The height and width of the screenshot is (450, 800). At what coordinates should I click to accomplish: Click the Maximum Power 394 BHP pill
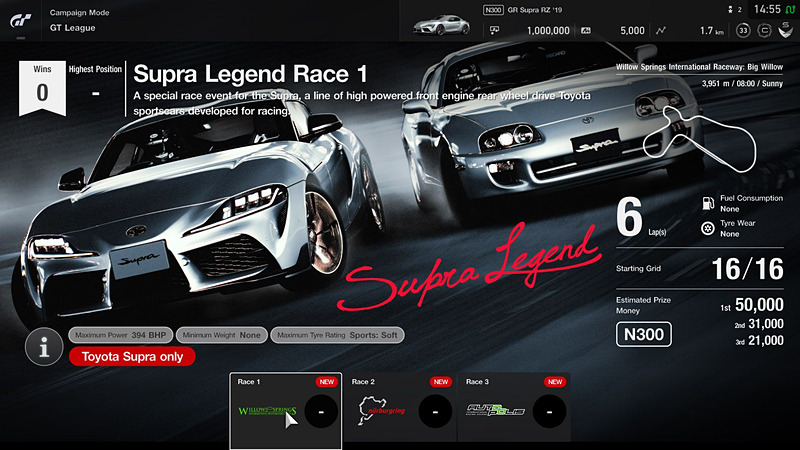(x=120, y=335)
